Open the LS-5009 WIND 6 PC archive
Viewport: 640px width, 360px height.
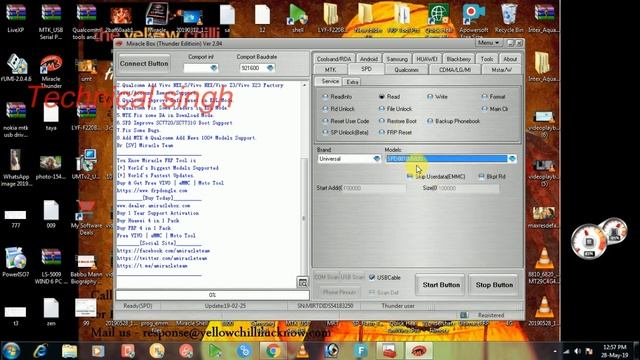[x=51, y=266]
